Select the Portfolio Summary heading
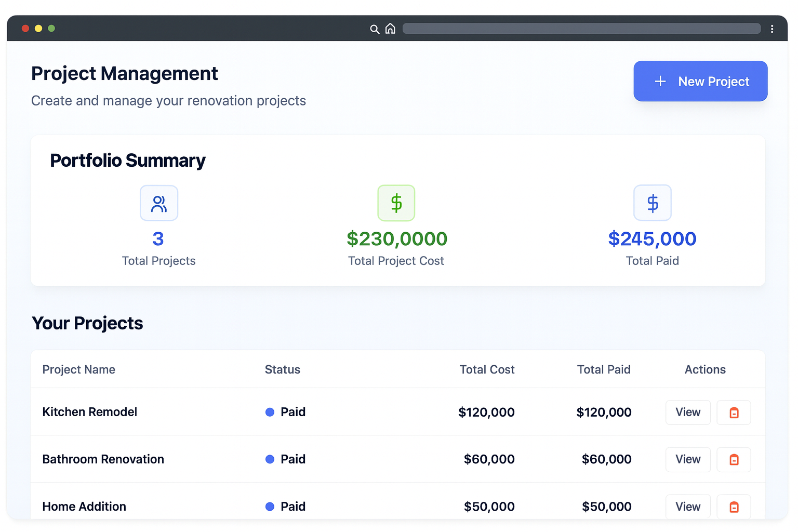798x532 pixels. pos(127,161)
